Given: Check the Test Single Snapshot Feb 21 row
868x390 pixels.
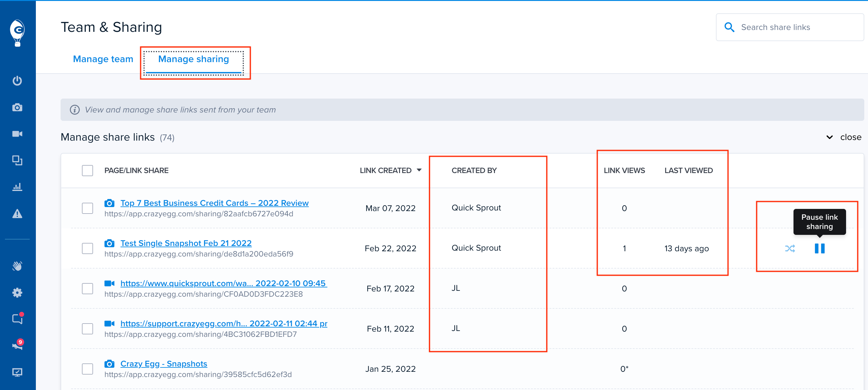Looking at the screenshot, I should click(87, 248).
